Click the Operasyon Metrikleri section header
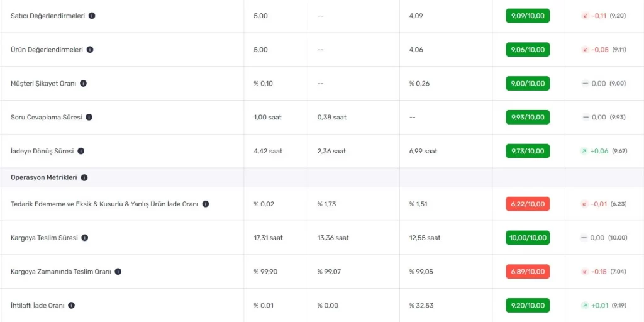The width and height of the screenshot is (644, 322). click(43, 178)
